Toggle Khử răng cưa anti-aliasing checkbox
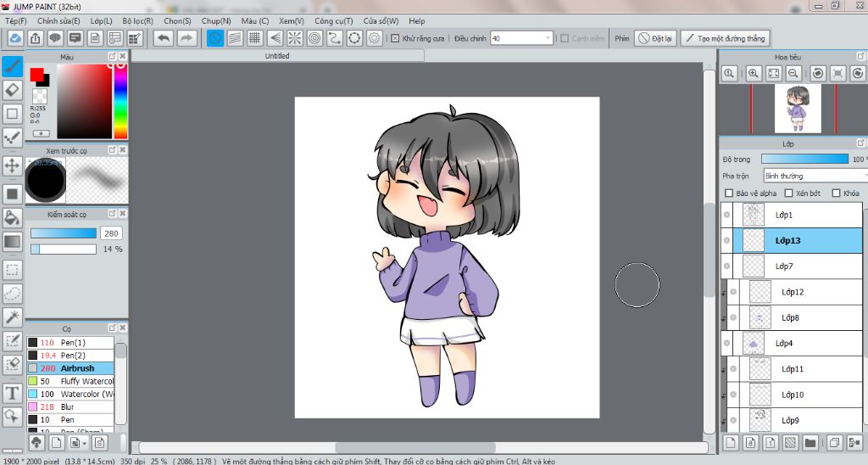868x465 pixels. (395, 38)
